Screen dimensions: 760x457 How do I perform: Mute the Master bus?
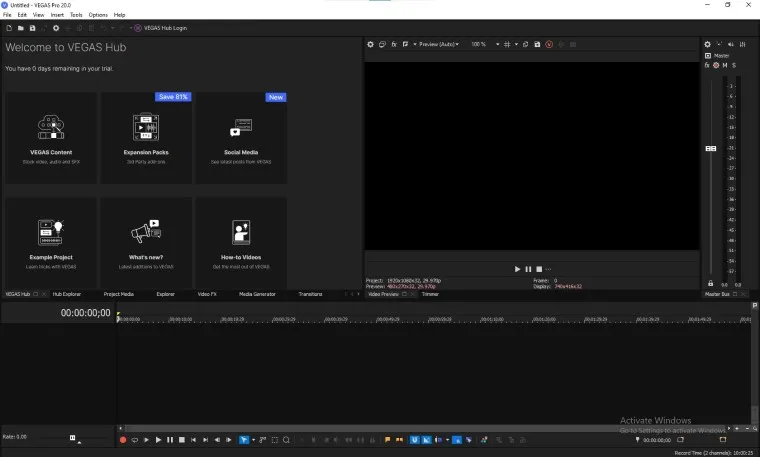click(725, 65)
